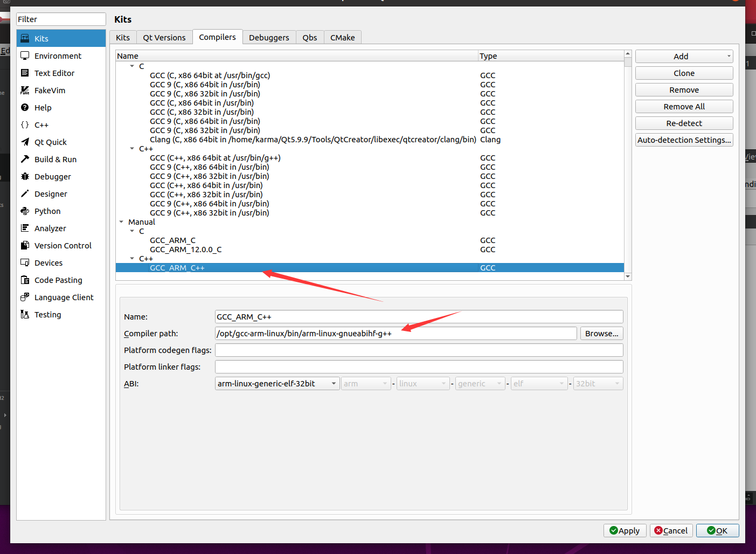756x554 pixels.
Task: Select the Devices settings icon
Action: (24, 262)
